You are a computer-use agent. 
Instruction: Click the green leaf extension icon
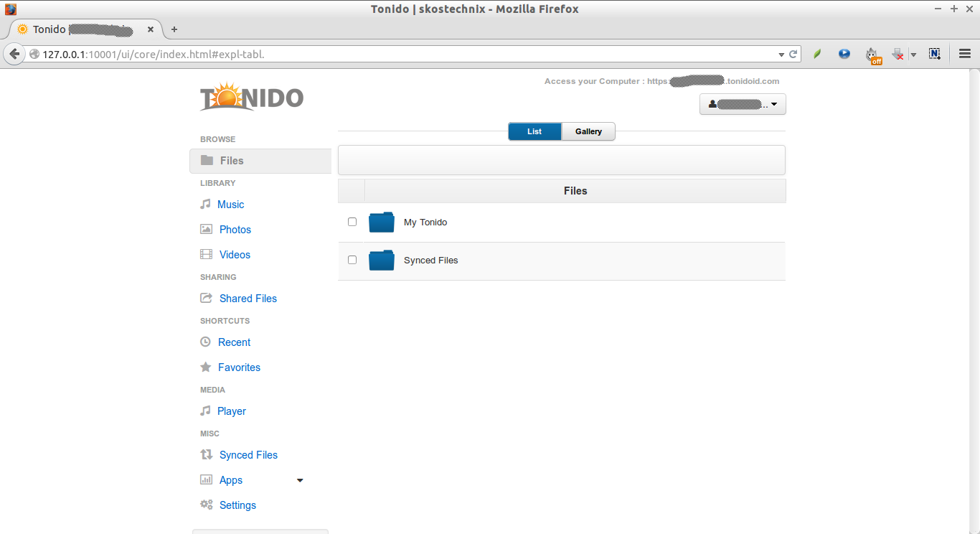click(x=816, y=54)
